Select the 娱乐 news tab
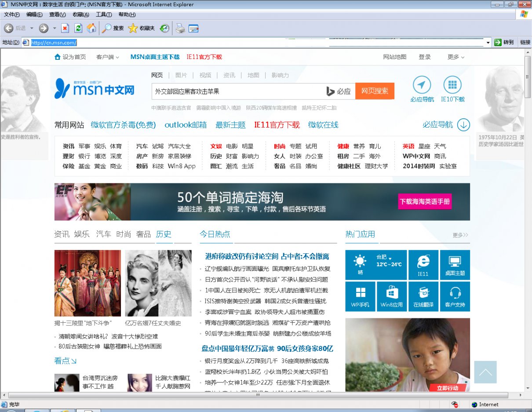The width and height of the screenshot is (532, 412). click(82, 234)
